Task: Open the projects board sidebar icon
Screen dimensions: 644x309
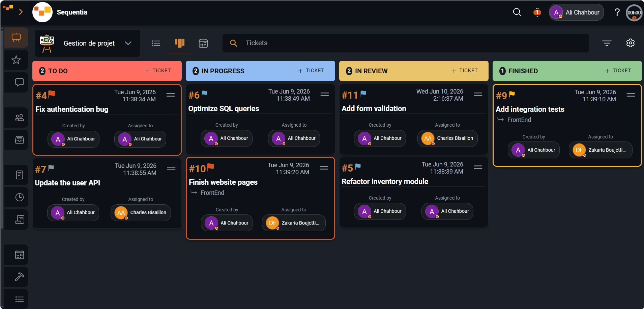Action: pos(16,37)
